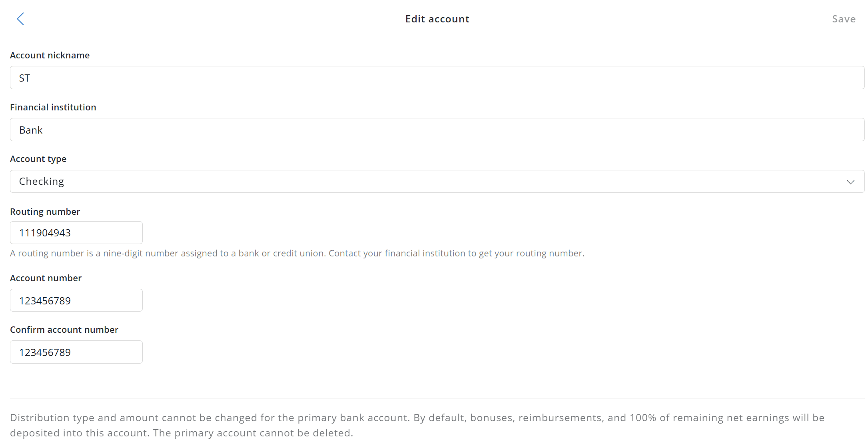Viewport: 868px width, 446px height.
Task: Click the Account number label
Action: [46, 278]
